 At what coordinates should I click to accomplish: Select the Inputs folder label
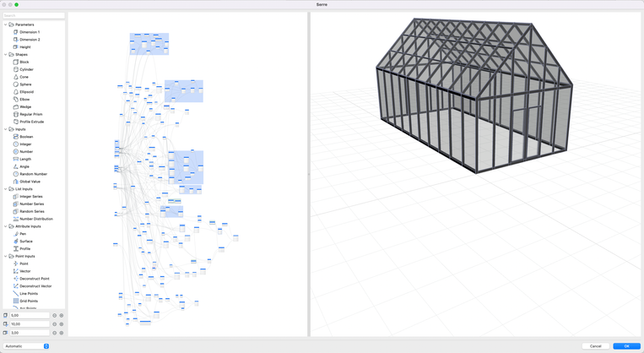tap(20, 129)
